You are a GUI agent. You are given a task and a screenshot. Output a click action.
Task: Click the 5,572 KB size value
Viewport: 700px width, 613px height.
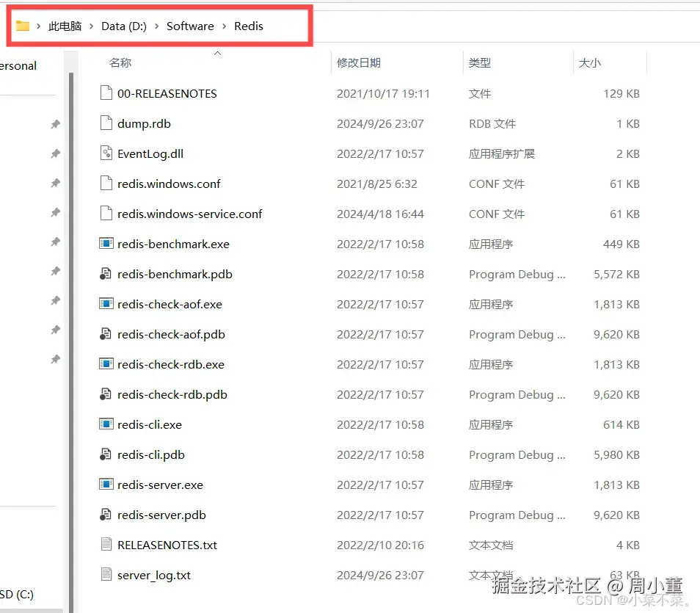(616, 274)
